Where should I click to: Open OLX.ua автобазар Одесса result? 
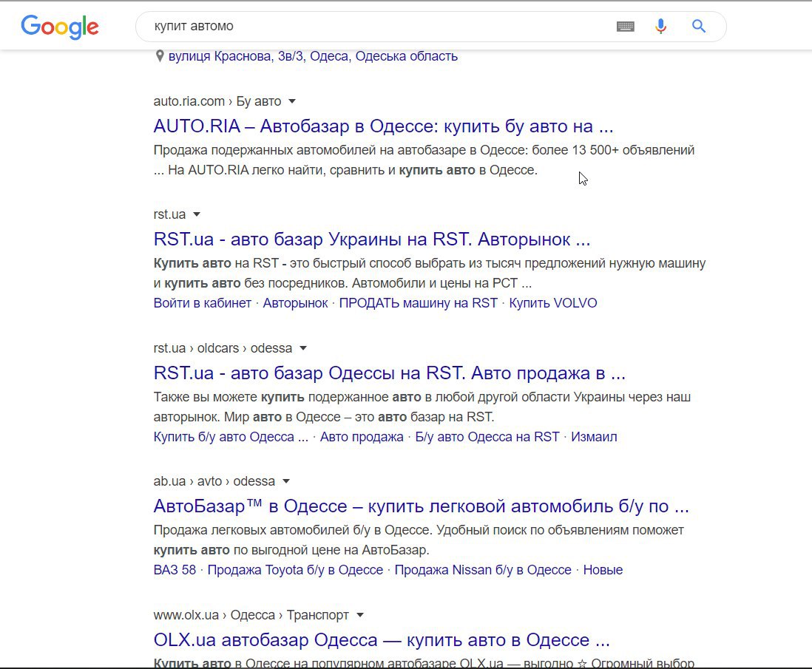tap(382, 640)
